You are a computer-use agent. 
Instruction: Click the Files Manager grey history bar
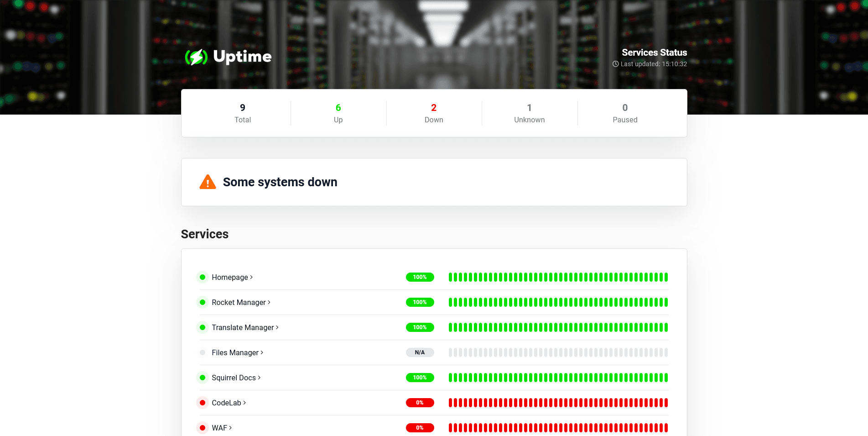click(x=558, y=352)
